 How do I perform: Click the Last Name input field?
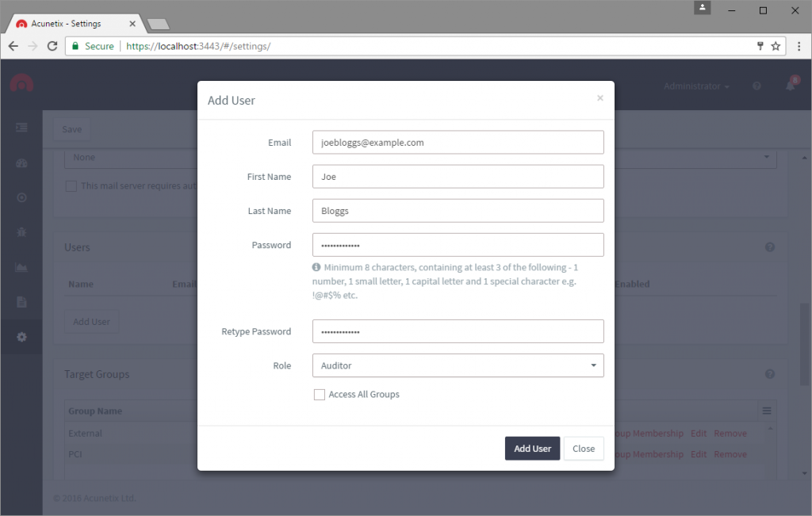pos(458,211)
